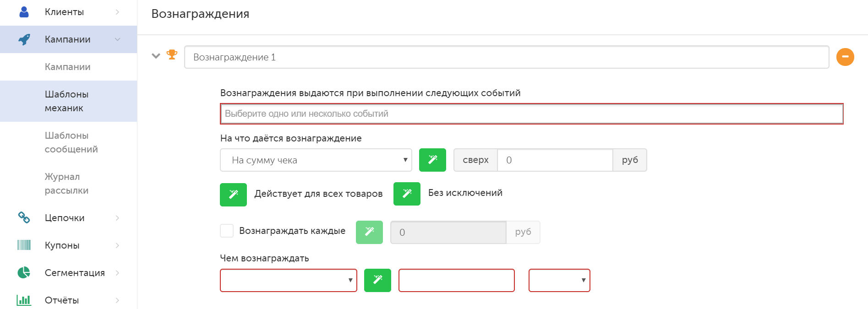Click the Кампании rocket icon
The height and width of the screenshot is (309, 868).
24,39
